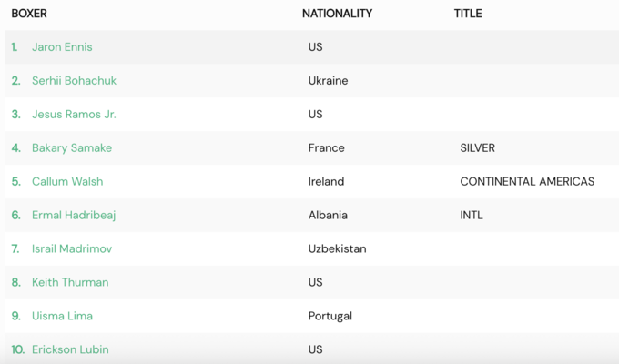Click the Portugal nationality cell
619x364 pixels.
[x=330, y=316]
